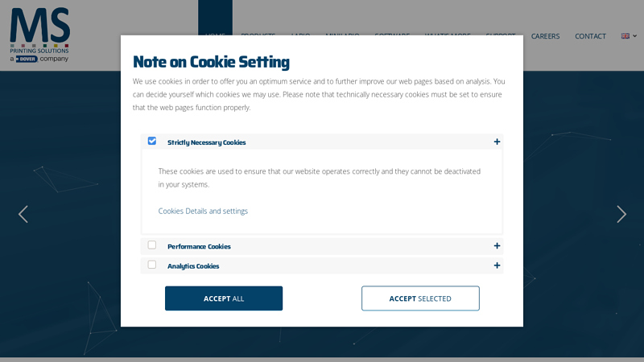Click the Strictly Necessary Cookies title
The image size is (644, 362).
coord(206,142)
